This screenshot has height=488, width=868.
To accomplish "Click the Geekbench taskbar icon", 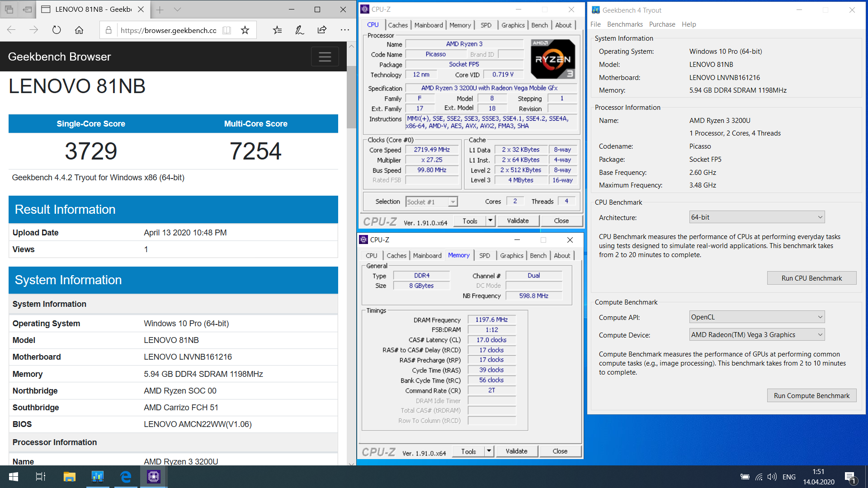I will pyautogui.click(x=98, y=477).
